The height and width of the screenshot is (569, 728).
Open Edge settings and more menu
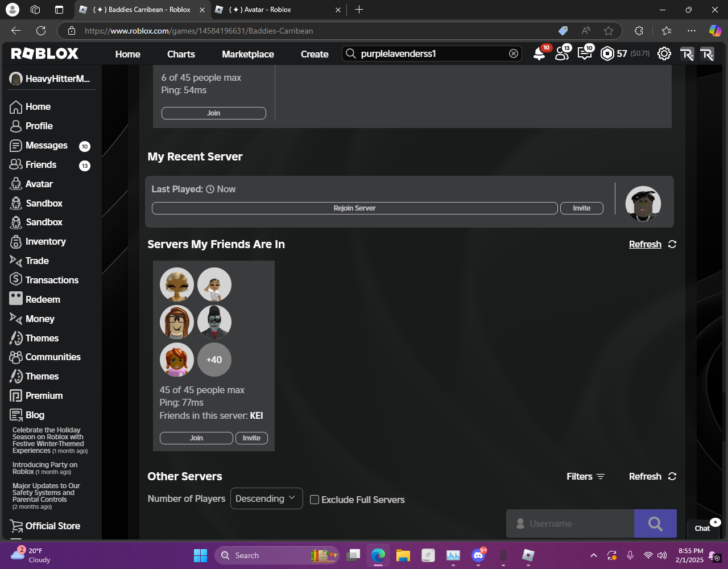[692, 31]
